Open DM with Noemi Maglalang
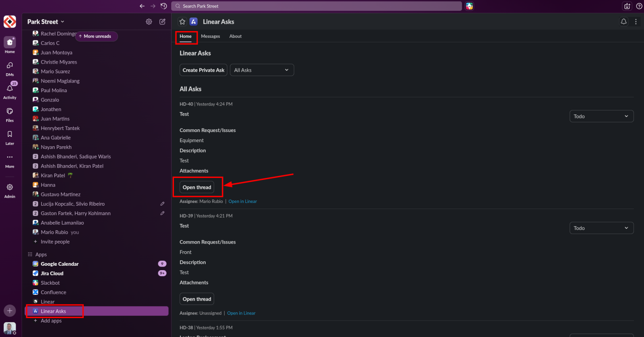This screenshot has height=337, width=644. [x=97, y=81]
